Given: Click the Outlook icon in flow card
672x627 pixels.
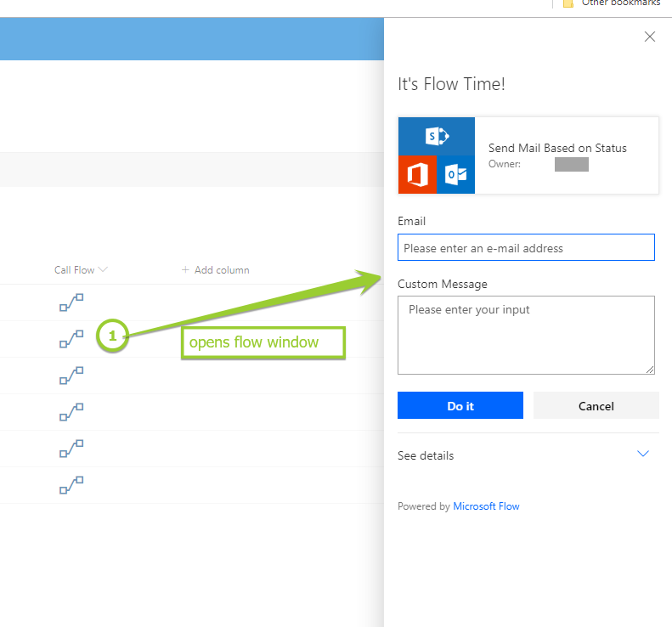Looking at the screenshot, I should tap(455, 174).
